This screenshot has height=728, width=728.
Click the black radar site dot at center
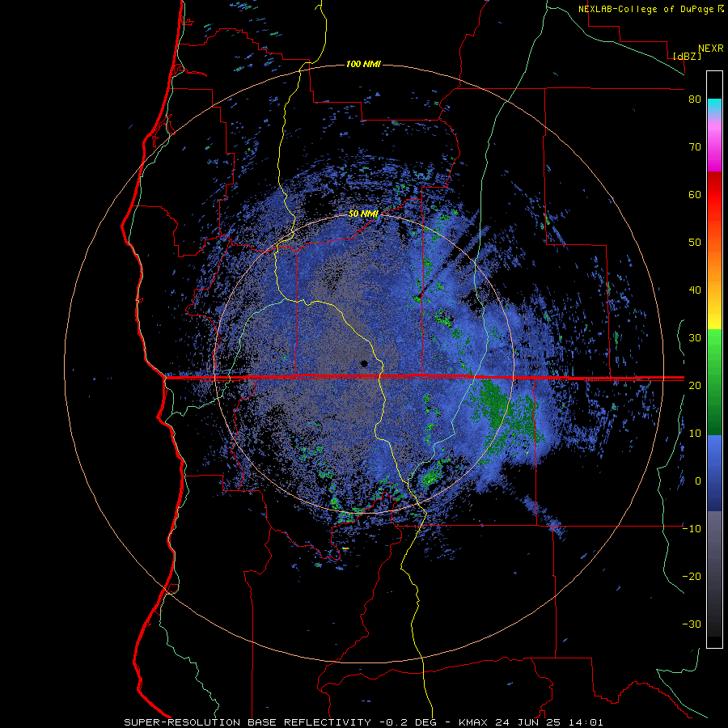pyautogui.click(x=364, y=363)
